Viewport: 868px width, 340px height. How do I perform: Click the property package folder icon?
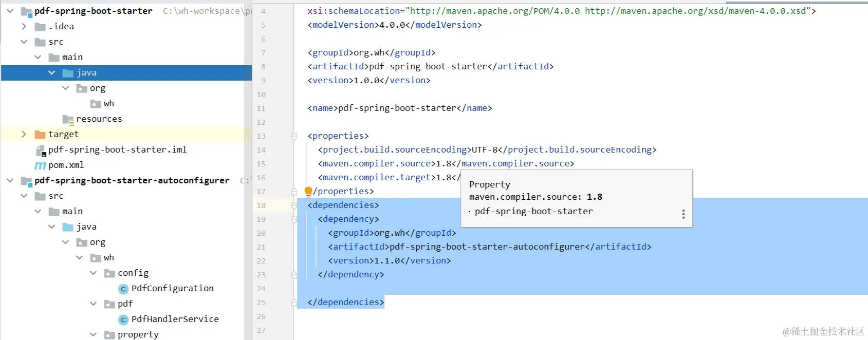[x=109, y=335]
